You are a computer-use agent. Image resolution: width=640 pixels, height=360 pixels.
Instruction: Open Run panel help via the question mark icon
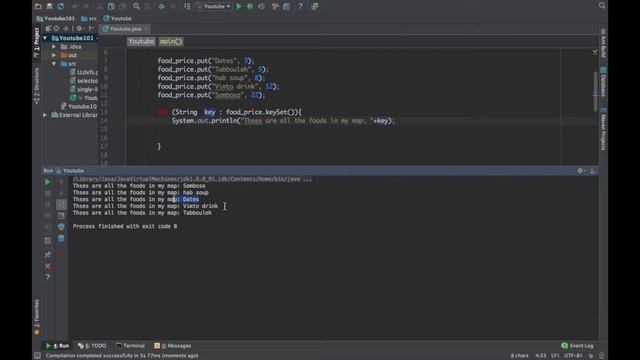(47, 277)
